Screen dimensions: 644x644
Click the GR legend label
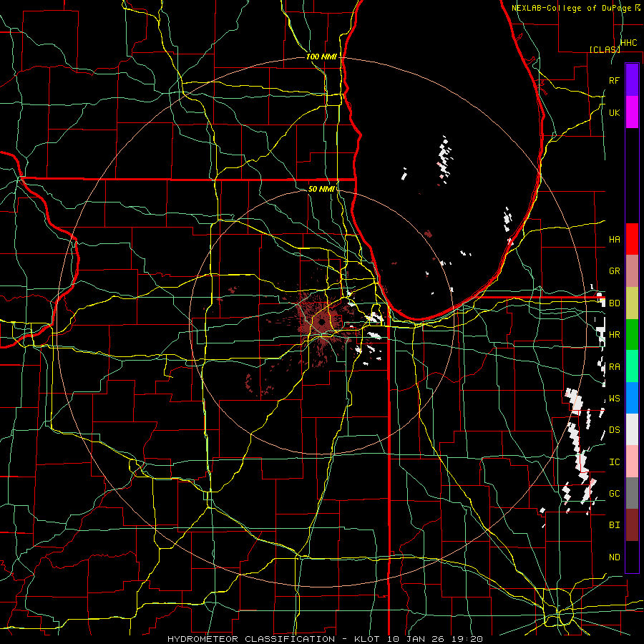614,271
